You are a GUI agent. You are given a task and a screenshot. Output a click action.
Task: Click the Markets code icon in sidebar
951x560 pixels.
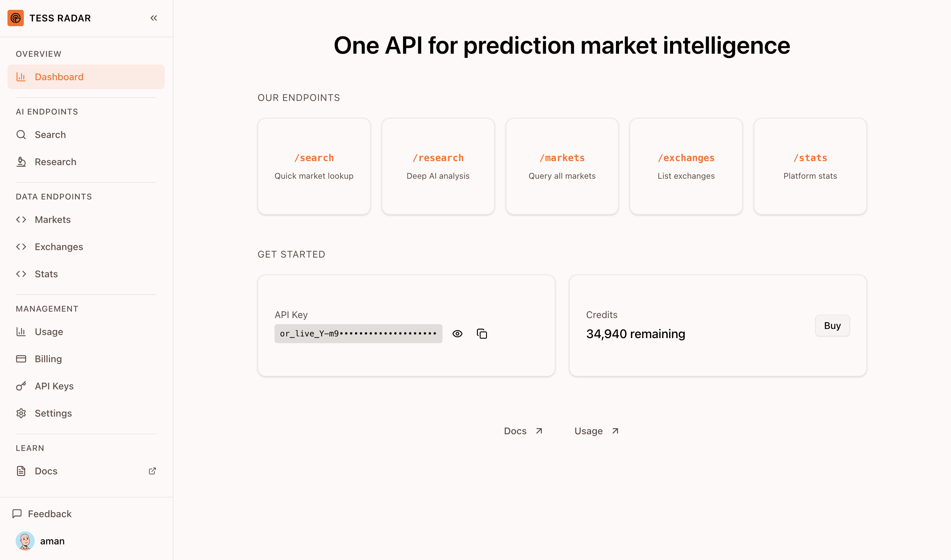pos(21,220)
